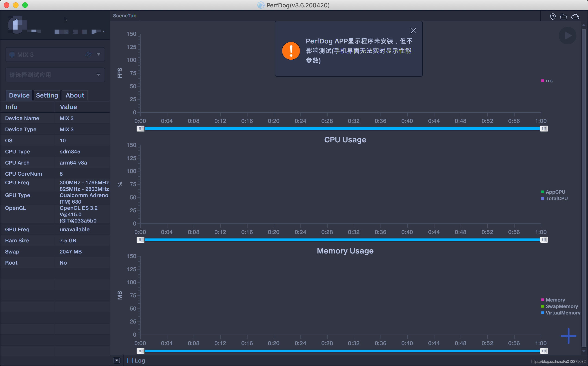
Task: Enable the Log checkbox
Action: (130, 360)
